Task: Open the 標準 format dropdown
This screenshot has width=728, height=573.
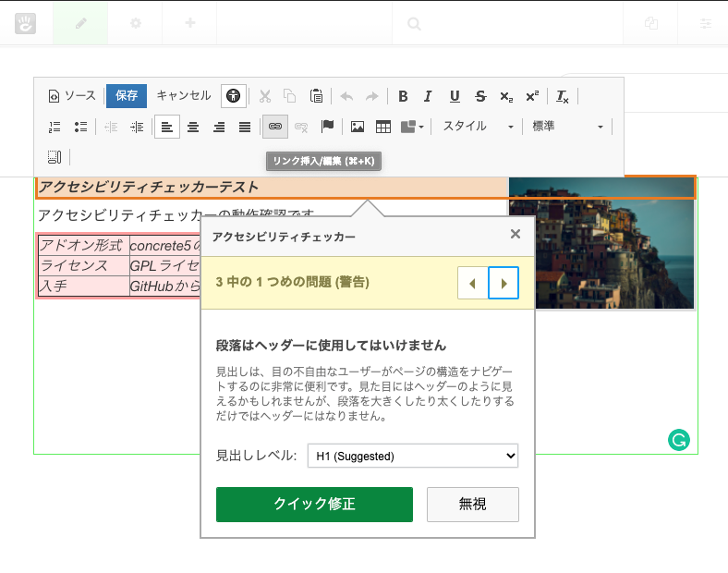Action: coord(567,127)
